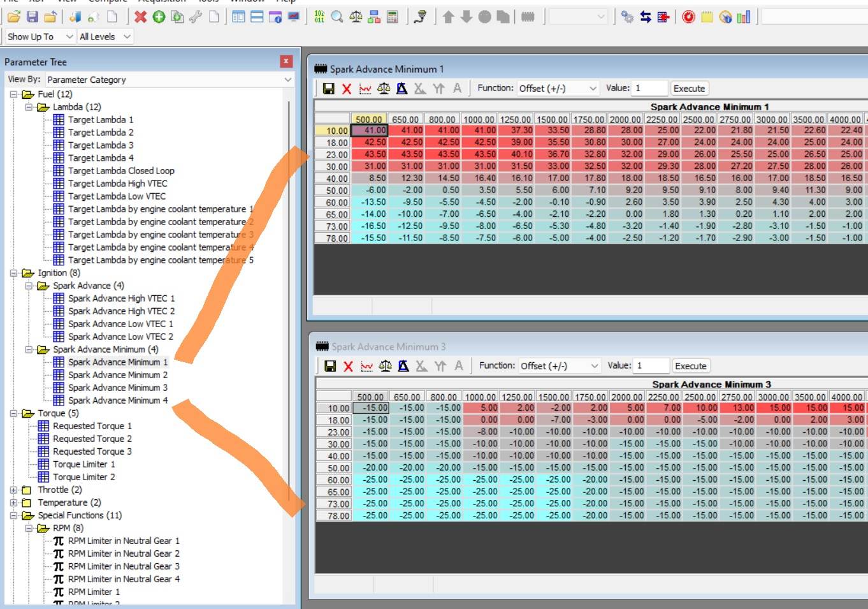
Task: Click the red X delete icon in main toolbar
Action: [141, 17]
